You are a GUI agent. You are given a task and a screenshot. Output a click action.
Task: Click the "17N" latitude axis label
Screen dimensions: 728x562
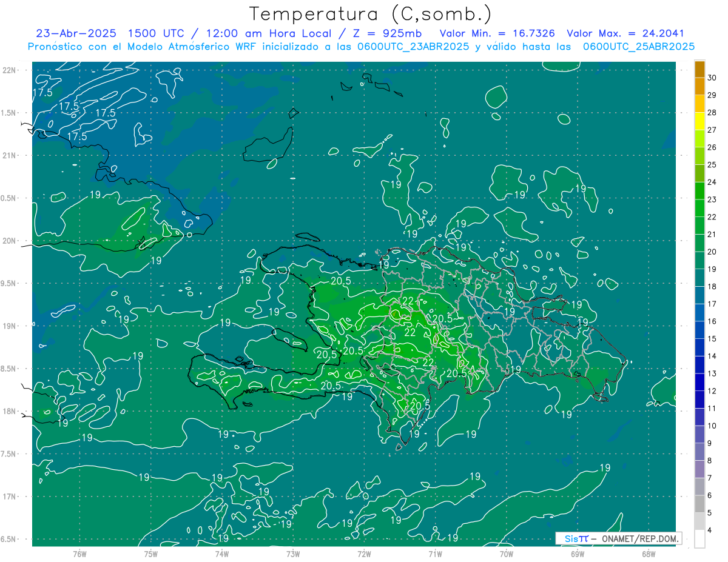point(10,497)
